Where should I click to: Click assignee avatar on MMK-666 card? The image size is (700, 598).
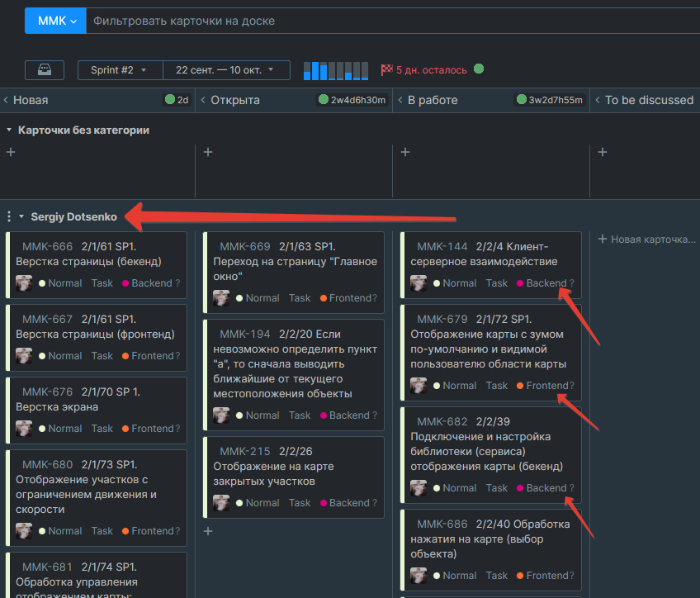click(24, 283)
